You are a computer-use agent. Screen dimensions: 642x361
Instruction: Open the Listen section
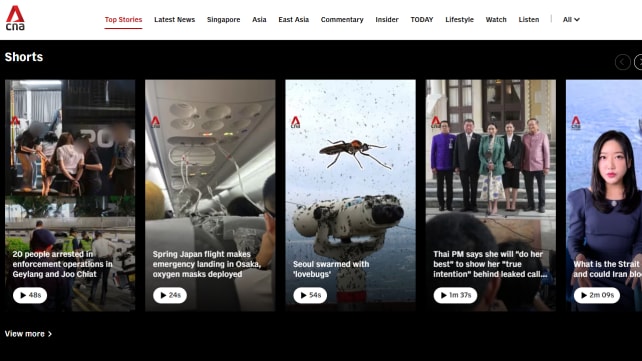click(x=529, y=20)
